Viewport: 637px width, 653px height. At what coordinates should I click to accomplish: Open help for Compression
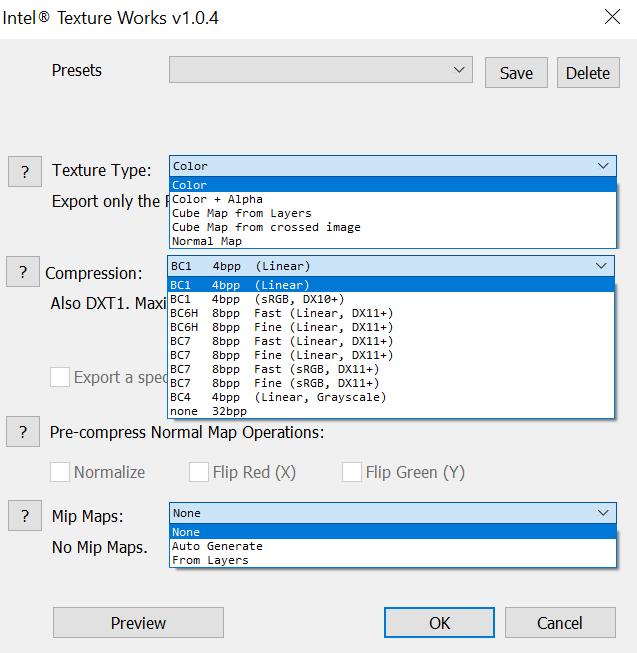pos(23,272)
